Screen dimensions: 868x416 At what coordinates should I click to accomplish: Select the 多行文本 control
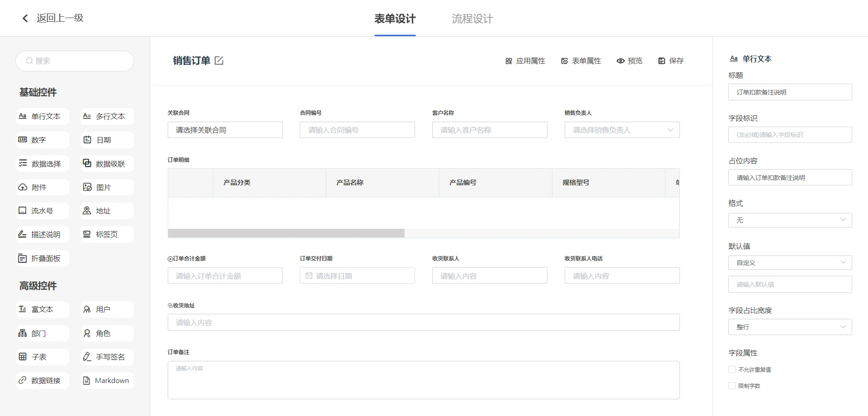[x=107, y=116]
